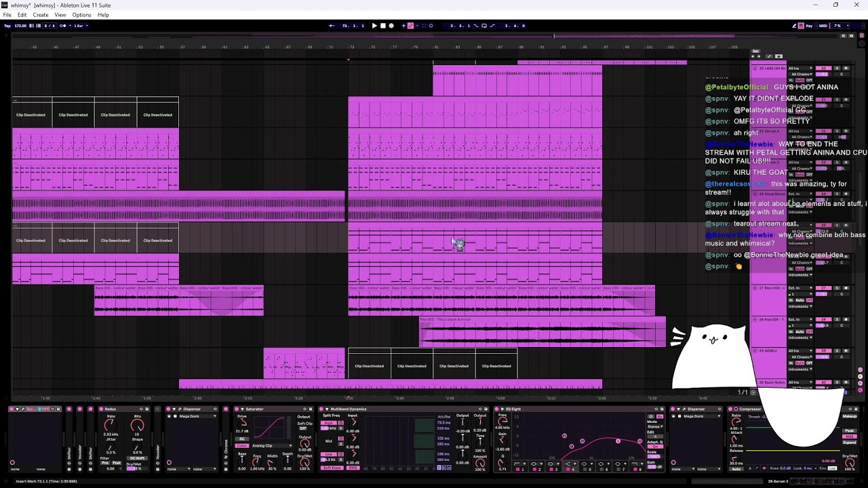Start playback with the Play button

(374, 26)
